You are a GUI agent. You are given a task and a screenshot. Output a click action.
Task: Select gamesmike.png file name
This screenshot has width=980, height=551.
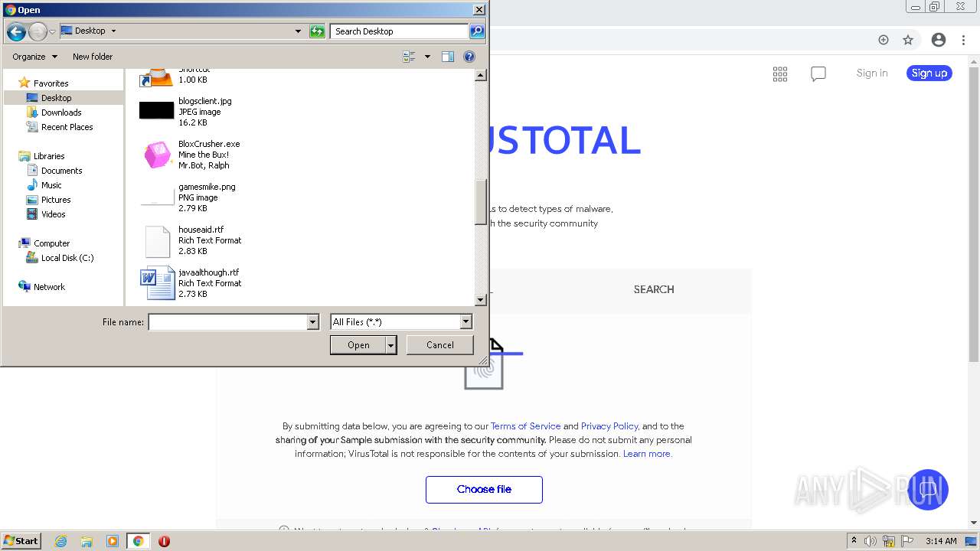coord(207,187)
